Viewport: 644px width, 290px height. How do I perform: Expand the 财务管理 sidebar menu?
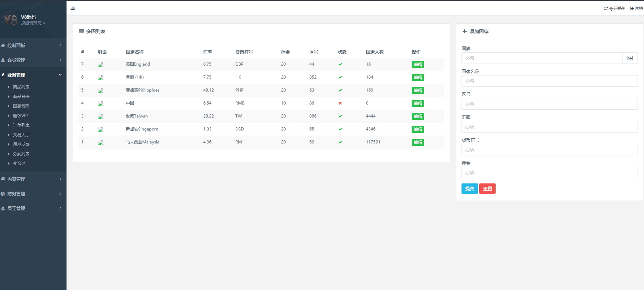pyautogui.click(x=32, y=194)
